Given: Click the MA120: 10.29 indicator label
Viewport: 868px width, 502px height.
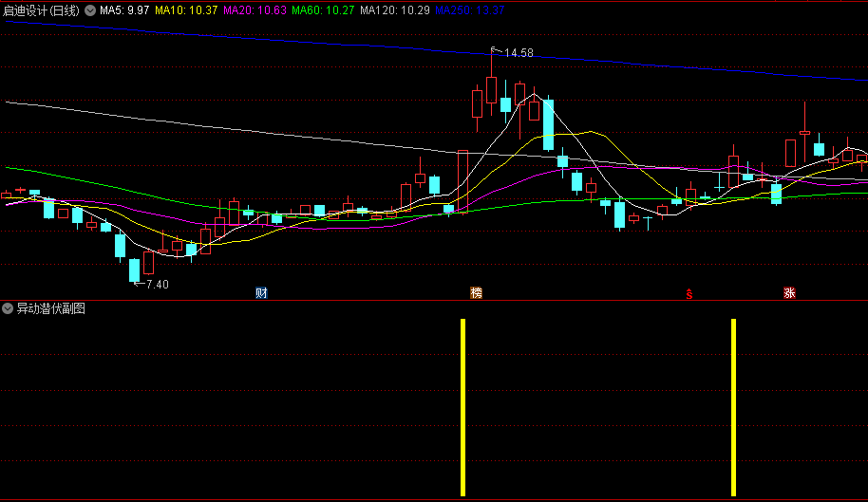Looking at the screenshot, I should (395, 10).
